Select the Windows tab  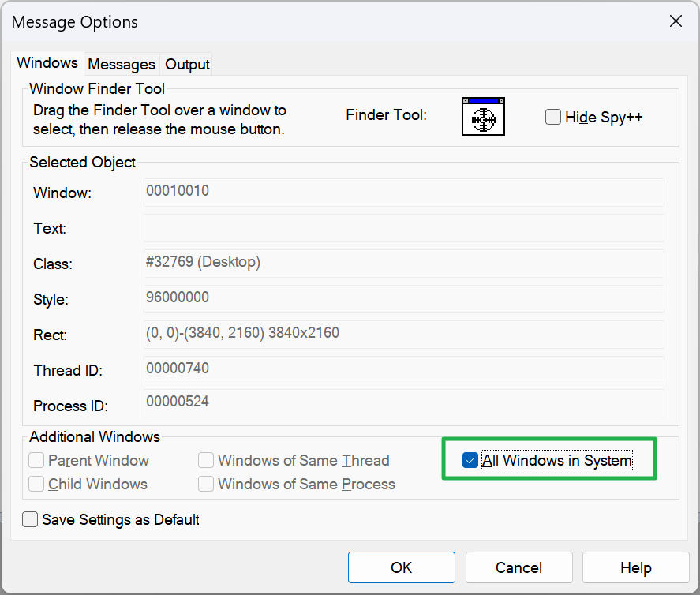point(47,62)
